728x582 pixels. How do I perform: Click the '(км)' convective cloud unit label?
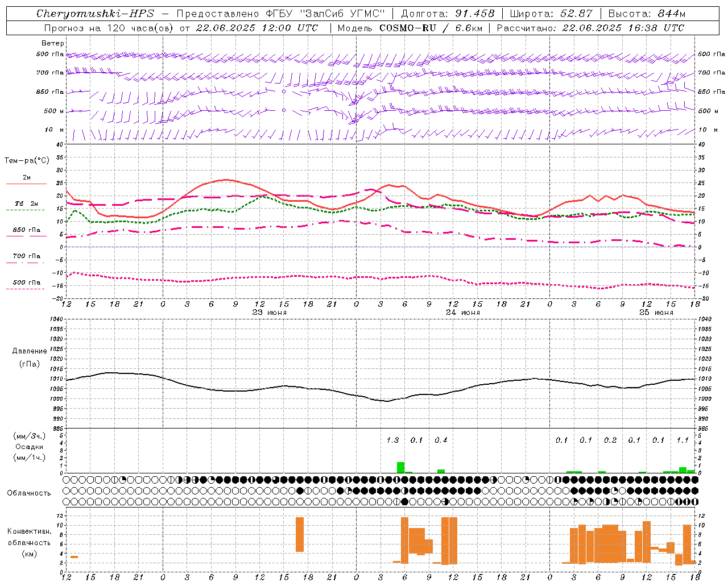(x=30, y=554)
